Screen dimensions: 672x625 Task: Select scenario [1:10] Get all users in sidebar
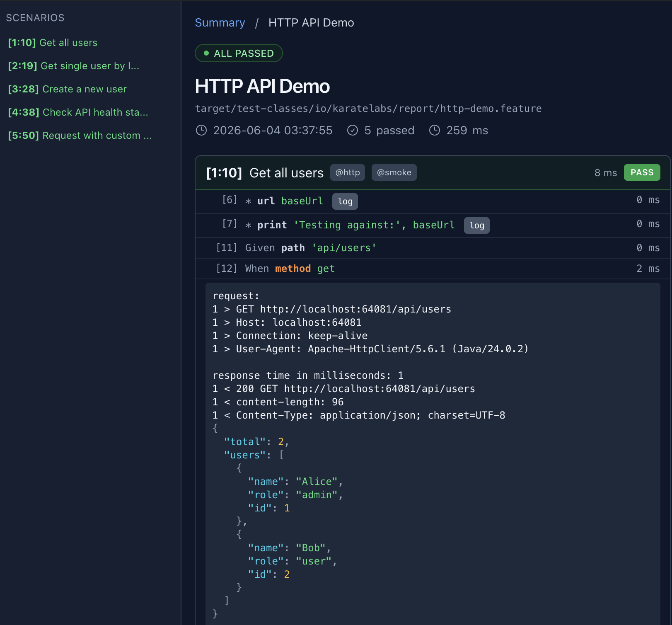pos(53,43)
